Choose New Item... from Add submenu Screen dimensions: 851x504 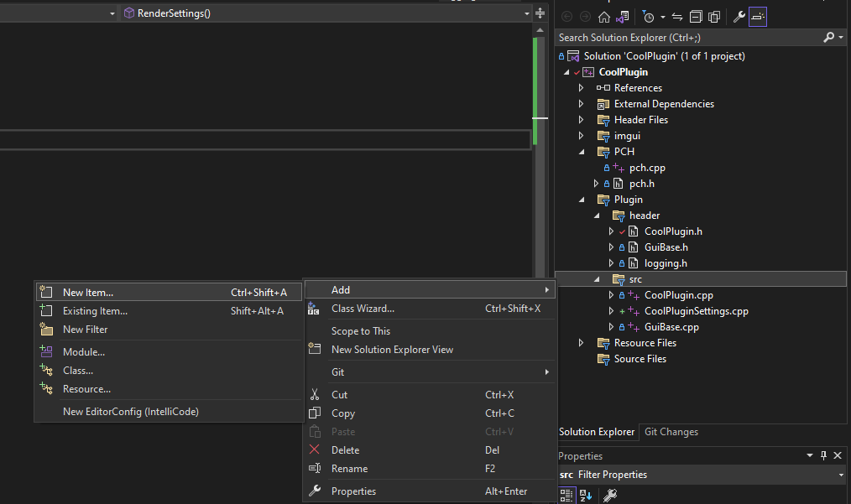[x=169, y=293]
